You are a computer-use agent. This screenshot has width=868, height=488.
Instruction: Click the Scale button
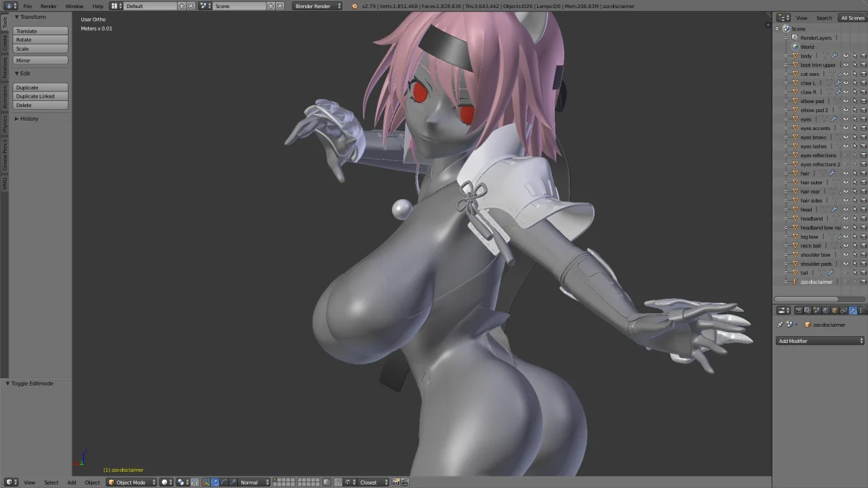[x=41, y=49]
